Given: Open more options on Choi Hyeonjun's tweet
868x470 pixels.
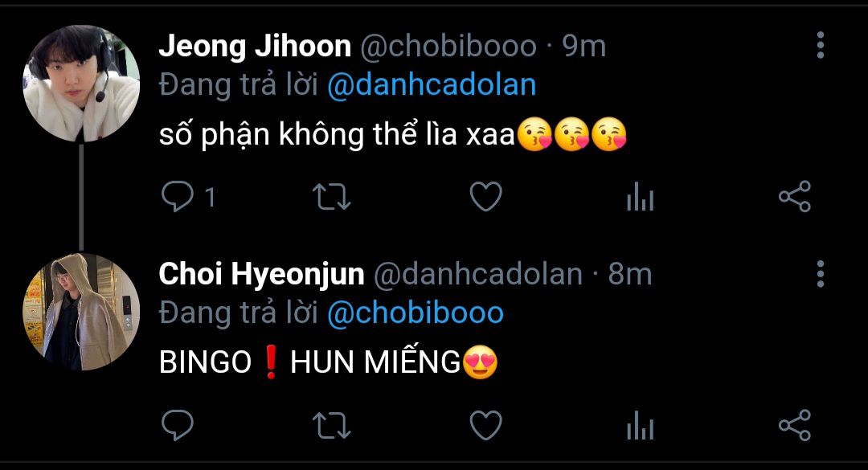Looking at the screenshot, I should [821, 273].
